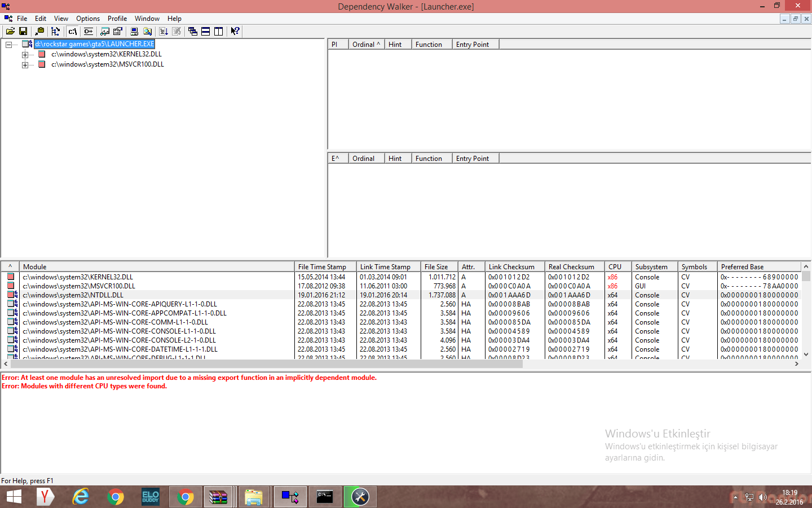Open the Windows Start button

14,497
